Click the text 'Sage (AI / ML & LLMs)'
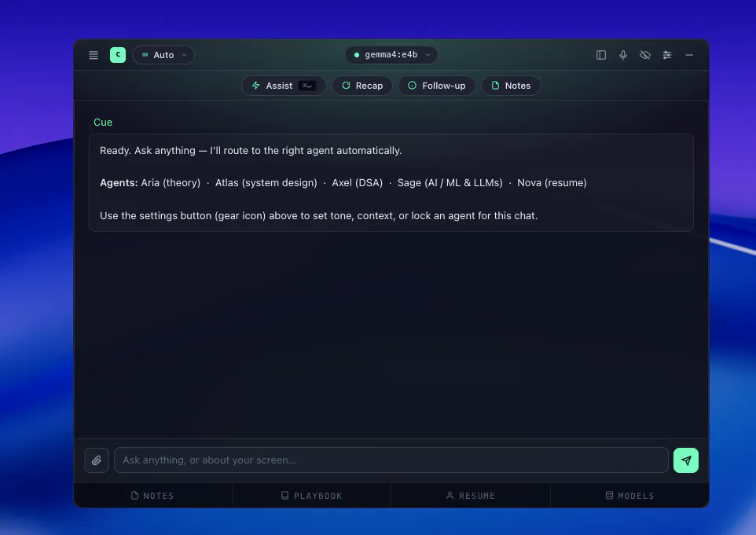756x535 pixels. click(x=450, y=183)
